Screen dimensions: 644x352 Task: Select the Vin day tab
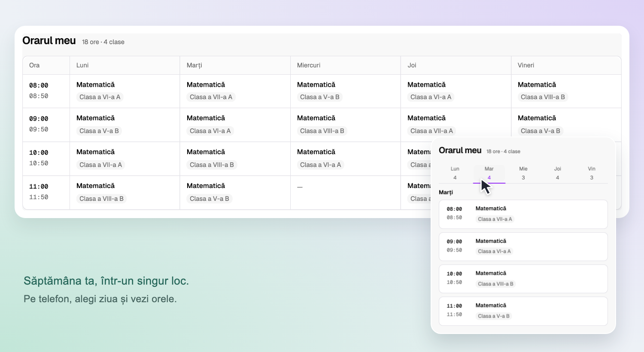click(592, 173)
